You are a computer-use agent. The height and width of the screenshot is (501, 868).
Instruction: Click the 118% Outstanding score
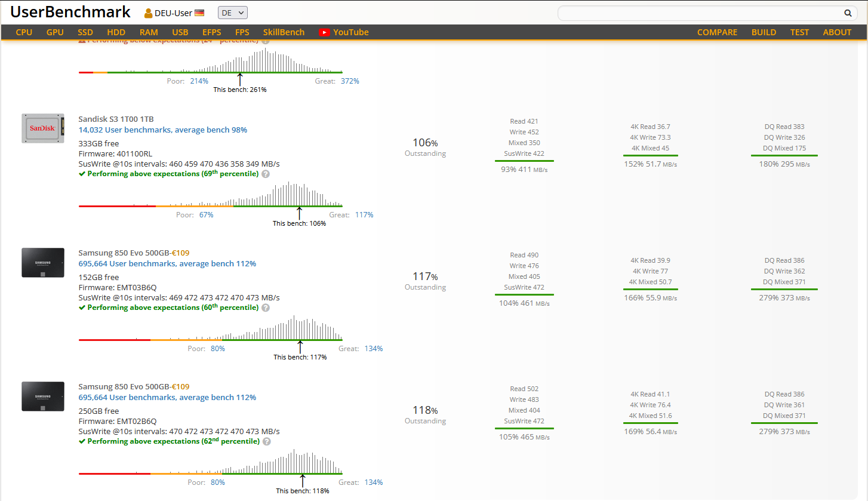pos(425,410)
